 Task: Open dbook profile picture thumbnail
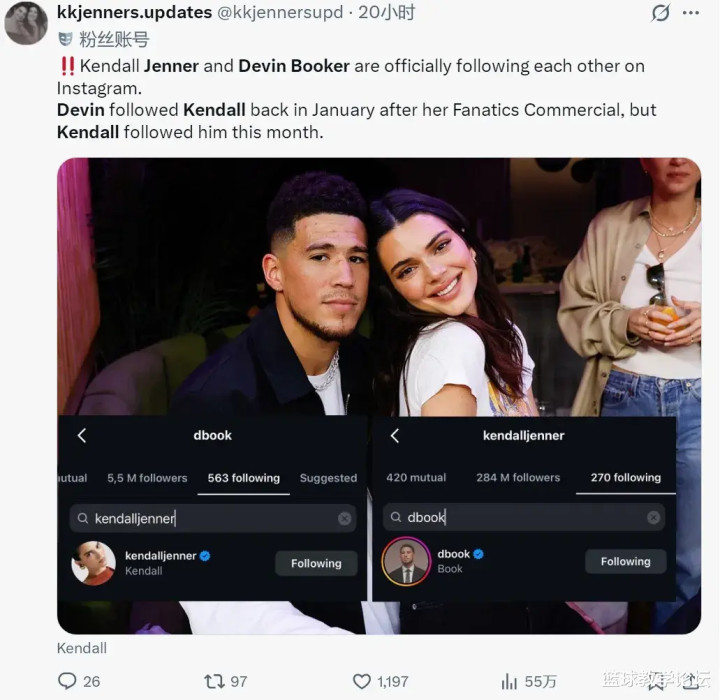tap(406, 562)
